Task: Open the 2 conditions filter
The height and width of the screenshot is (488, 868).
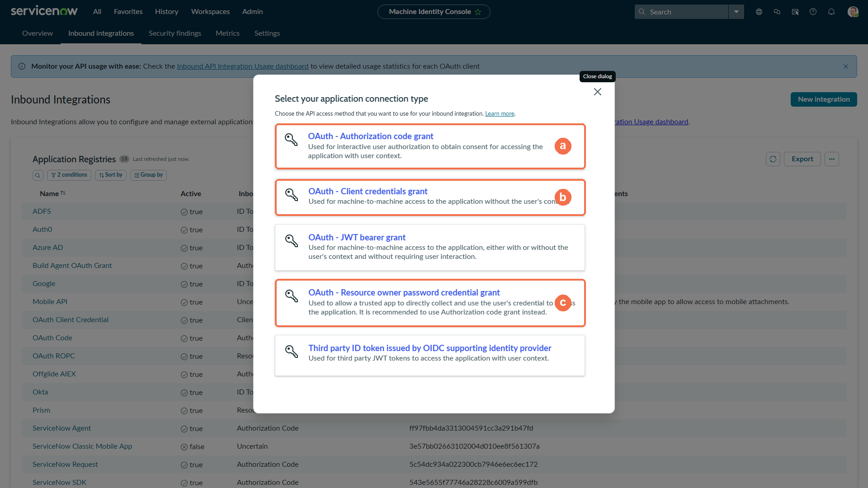Action: tap(69, 175)
